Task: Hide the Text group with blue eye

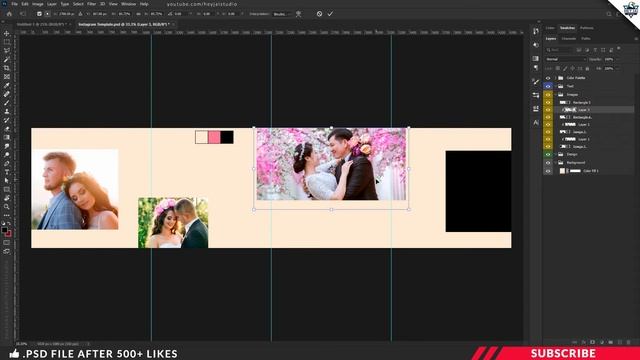Action: click(548, 86)
